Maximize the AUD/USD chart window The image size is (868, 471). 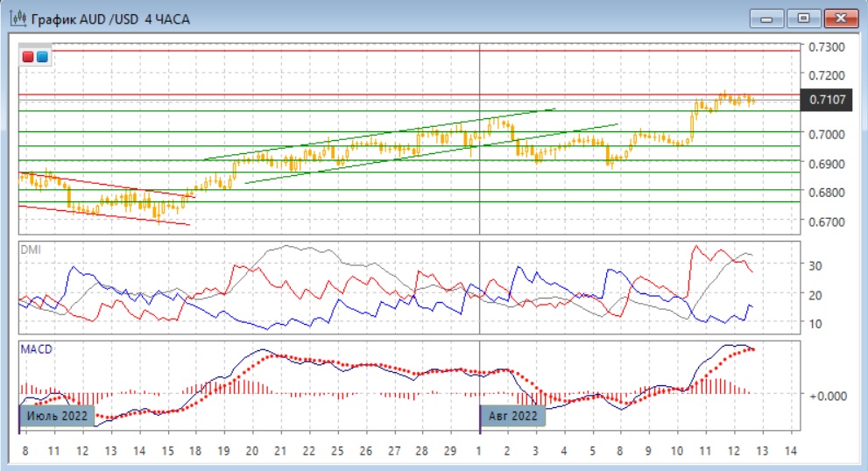801,18
